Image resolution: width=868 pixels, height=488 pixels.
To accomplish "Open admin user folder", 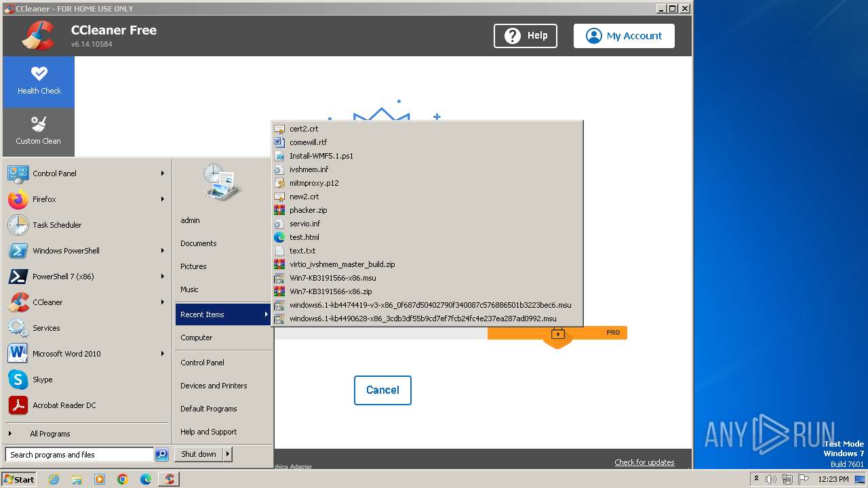I will tap(224, 220).
